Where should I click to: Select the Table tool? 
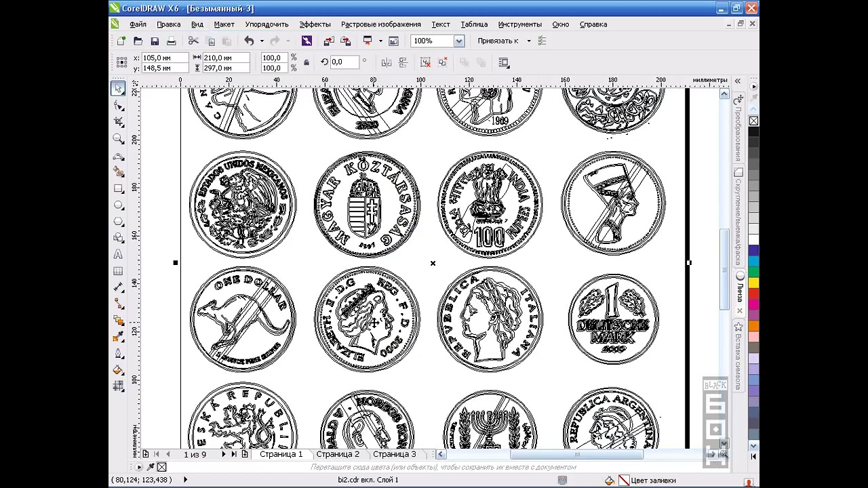tap(119, 271)
